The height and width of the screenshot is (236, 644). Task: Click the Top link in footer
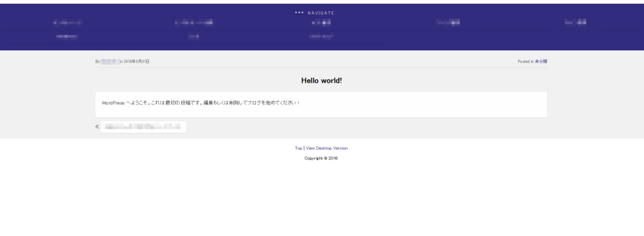tap(299, 148)
